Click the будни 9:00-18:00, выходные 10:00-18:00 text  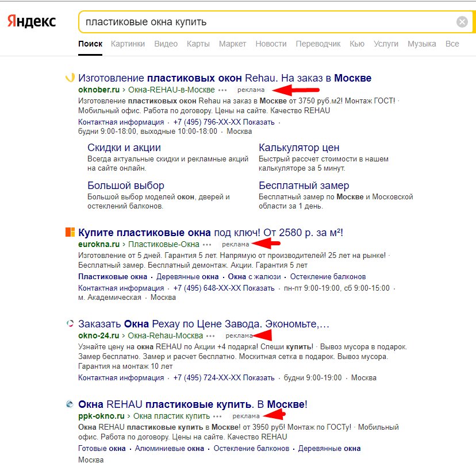(148, 132)
